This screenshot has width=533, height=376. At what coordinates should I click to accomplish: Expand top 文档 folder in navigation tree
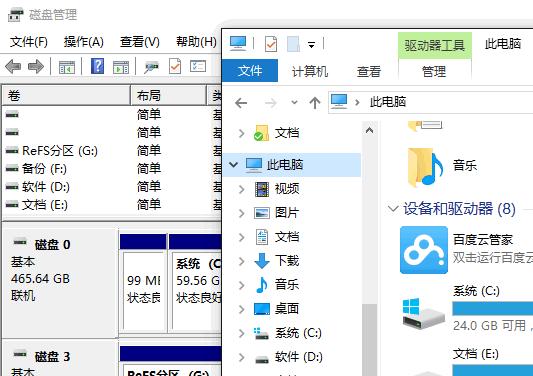pos(241,133)
